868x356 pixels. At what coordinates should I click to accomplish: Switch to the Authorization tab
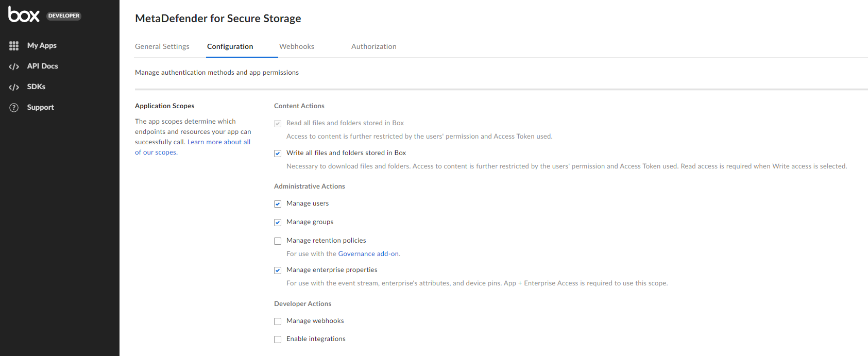point(374,46)
